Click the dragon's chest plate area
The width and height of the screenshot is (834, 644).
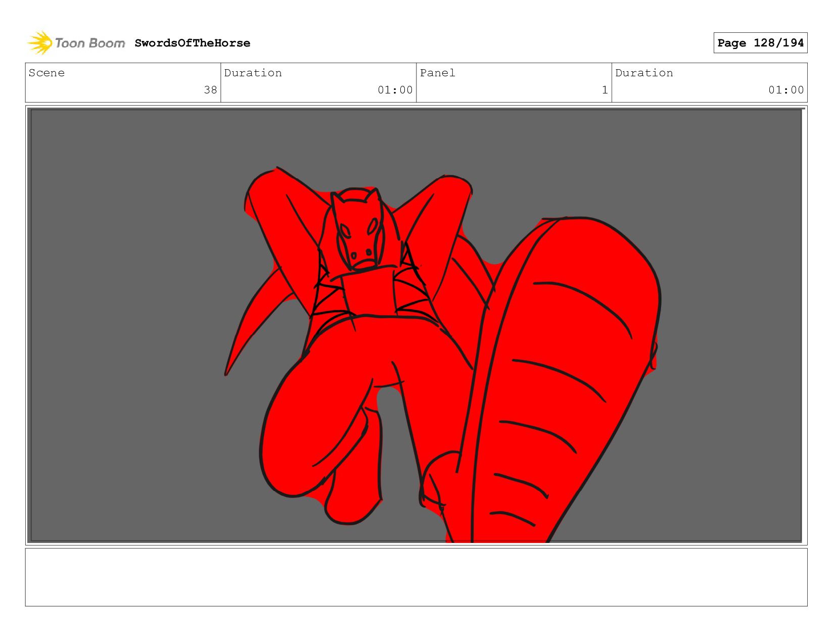click(x=369, y=293)
